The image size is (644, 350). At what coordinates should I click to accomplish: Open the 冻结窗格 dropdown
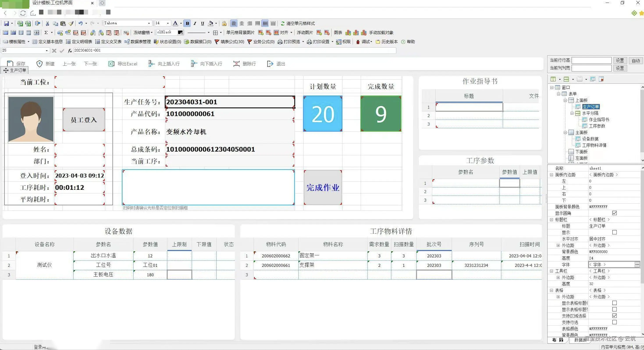(x=143, y=32)
